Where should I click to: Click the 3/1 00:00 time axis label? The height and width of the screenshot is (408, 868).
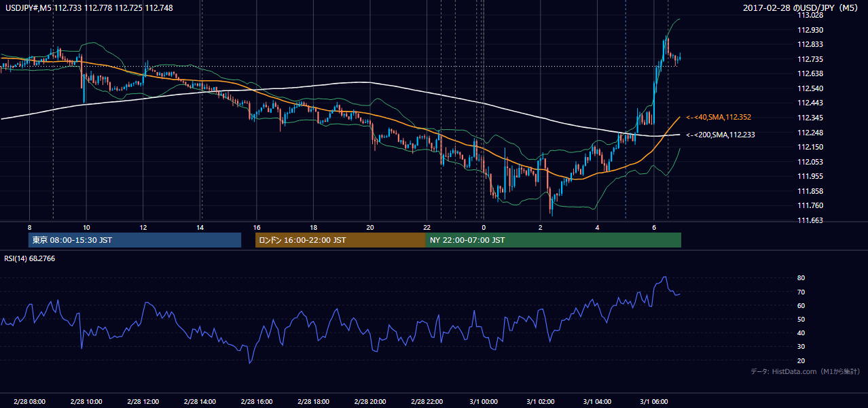click(x=484, y=402)
